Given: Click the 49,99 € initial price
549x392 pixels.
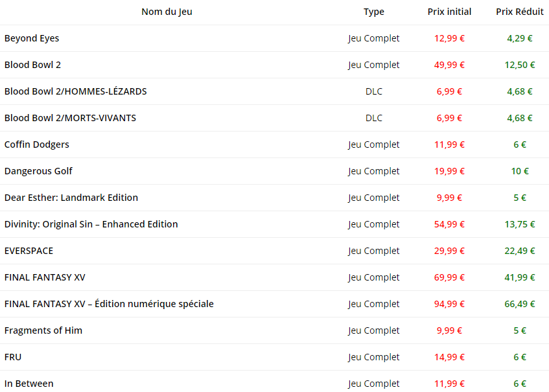Looking at the screenshot, I should point(449,65).
